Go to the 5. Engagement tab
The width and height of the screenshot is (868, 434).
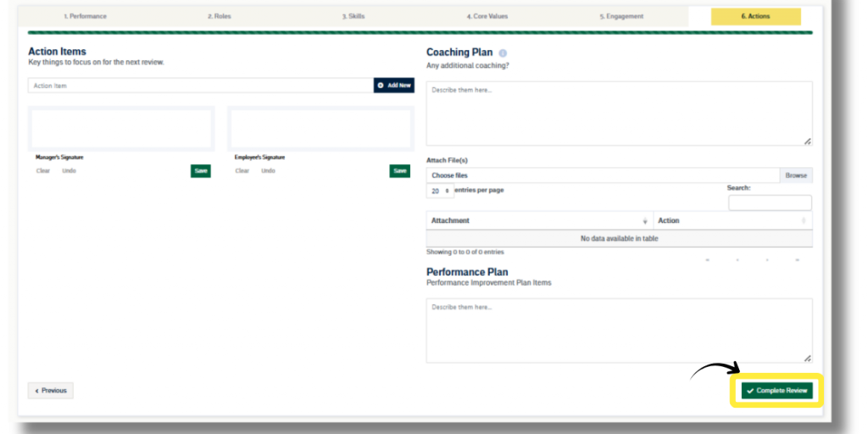(x=621, y=16)
